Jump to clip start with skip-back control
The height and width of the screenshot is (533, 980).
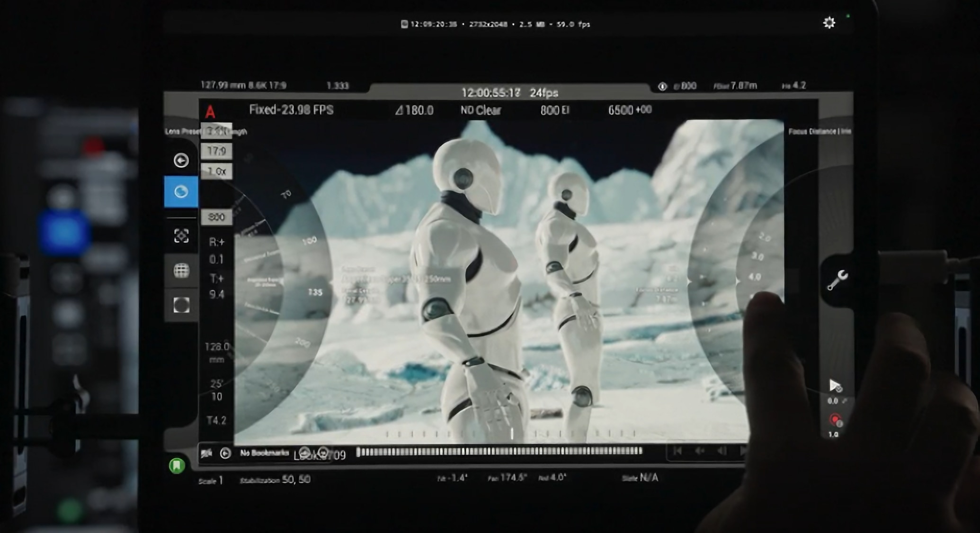tap(677, 451)
